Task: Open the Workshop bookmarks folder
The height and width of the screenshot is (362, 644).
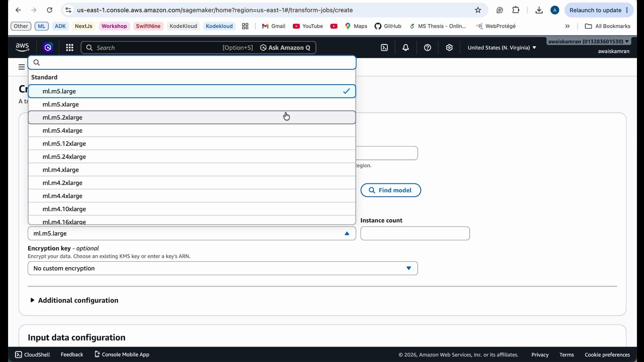Action: click(x=114, y=26)
